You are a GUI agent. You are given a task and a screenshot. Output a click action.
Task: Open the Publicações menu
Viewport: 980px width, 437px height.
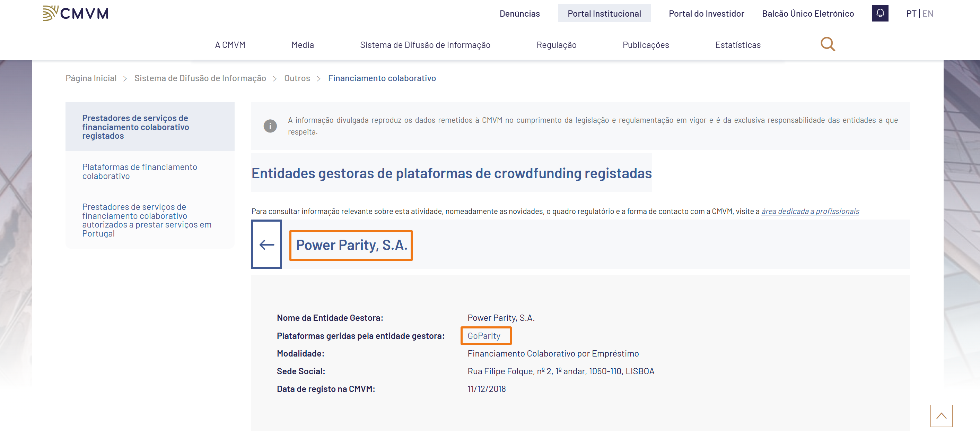(646, 45)
